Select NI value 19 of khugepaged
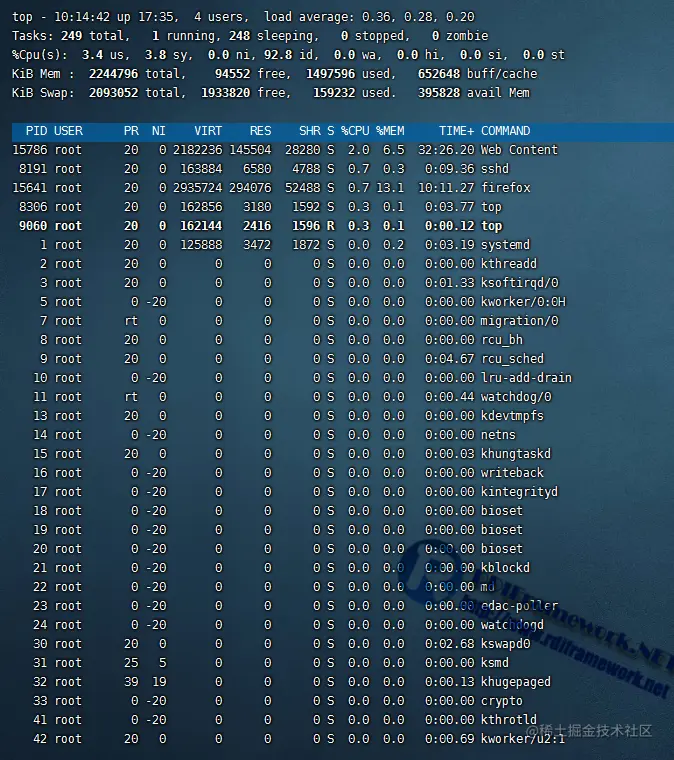674x760 pixels. click(x=159, y=681)
